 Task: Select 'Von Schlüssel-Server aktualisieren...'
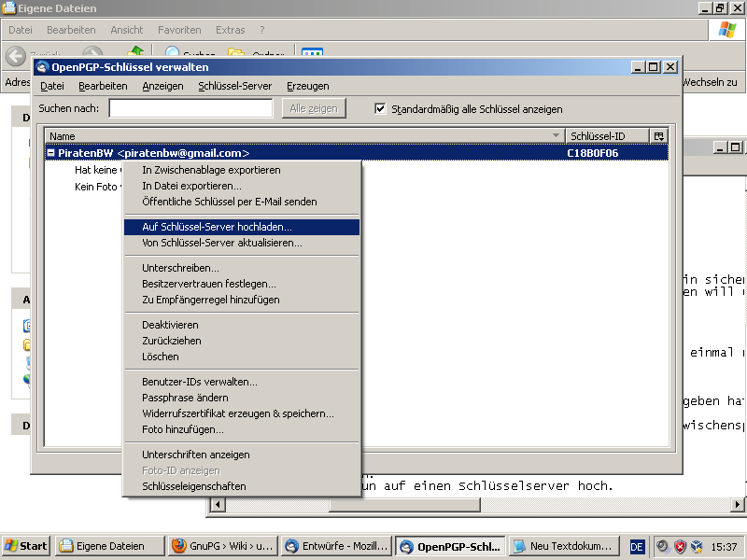(x=242, y=243)
